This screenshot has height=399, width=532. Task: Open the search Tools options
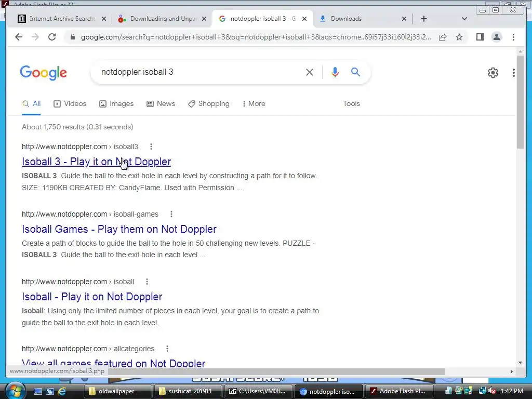click(x=352, y=104)
